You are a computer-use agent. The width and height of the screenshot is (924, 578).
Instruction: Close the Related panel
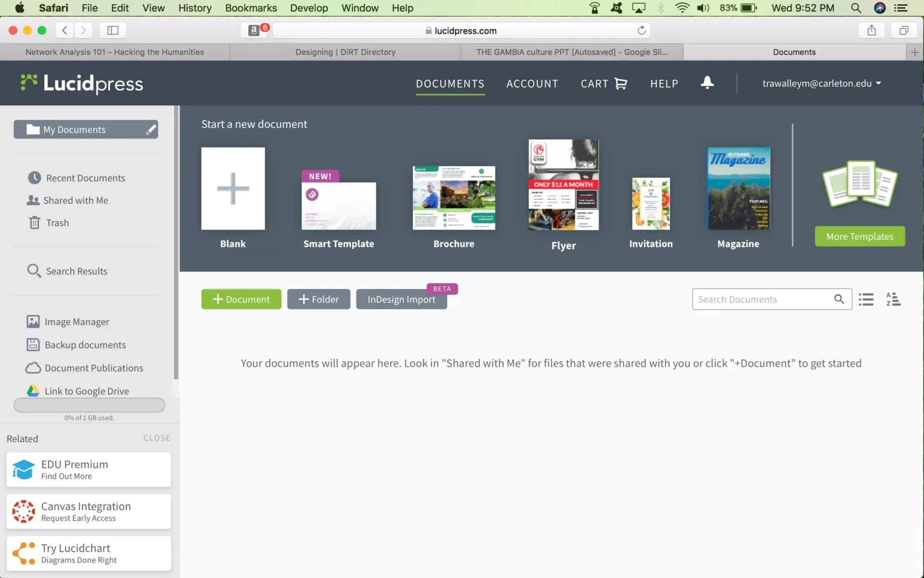156,438
